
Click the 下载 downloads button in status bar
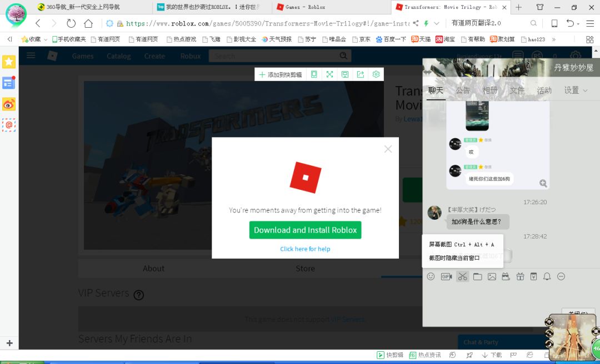coord(492,355)
